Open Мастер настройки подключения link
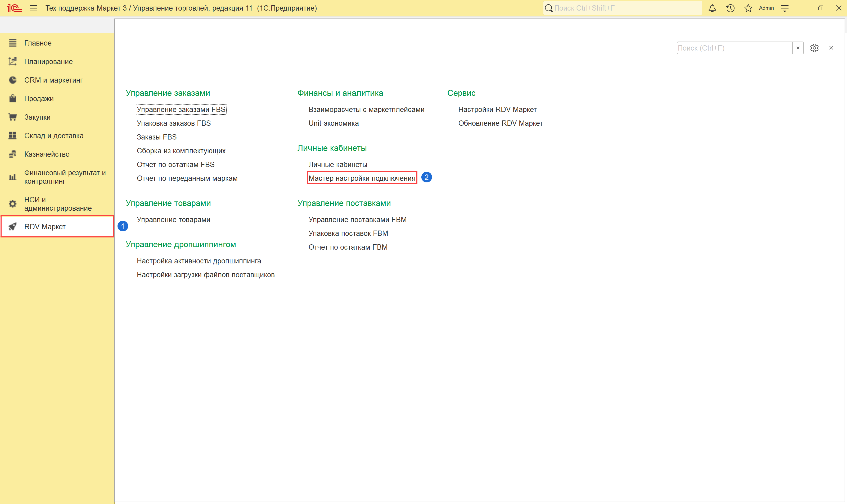Screen dimensions: 847x504 pos(362,178)
